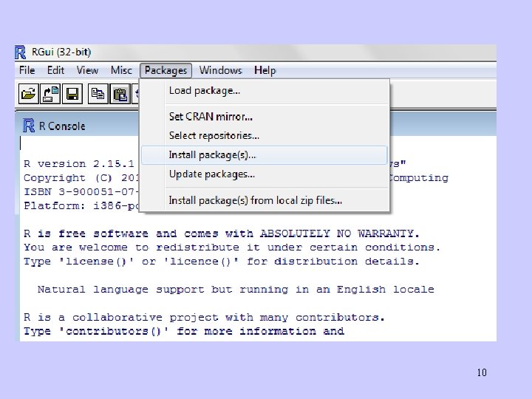Viewport: 532px width, 399px height.
Task: Choose Update packages... entry
Action: [265, 174]
